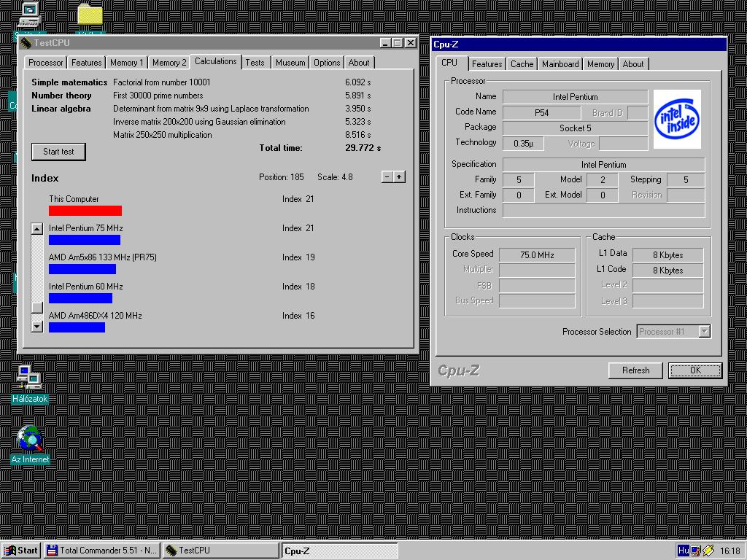
Task: Open the Hálózatok network icon
Action: pyautogui.click(x=29, y=384)
